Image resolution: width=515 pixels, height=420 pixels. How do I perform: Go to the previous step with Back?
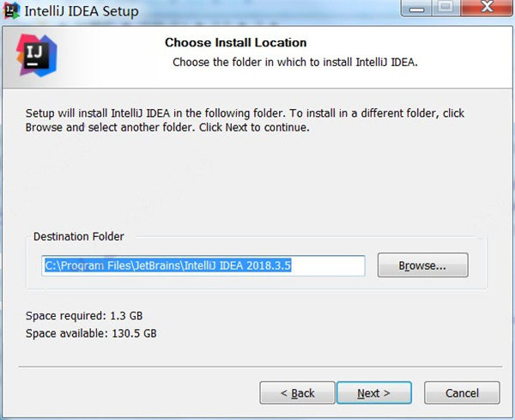pyautogui.click(x=297, y=393)
